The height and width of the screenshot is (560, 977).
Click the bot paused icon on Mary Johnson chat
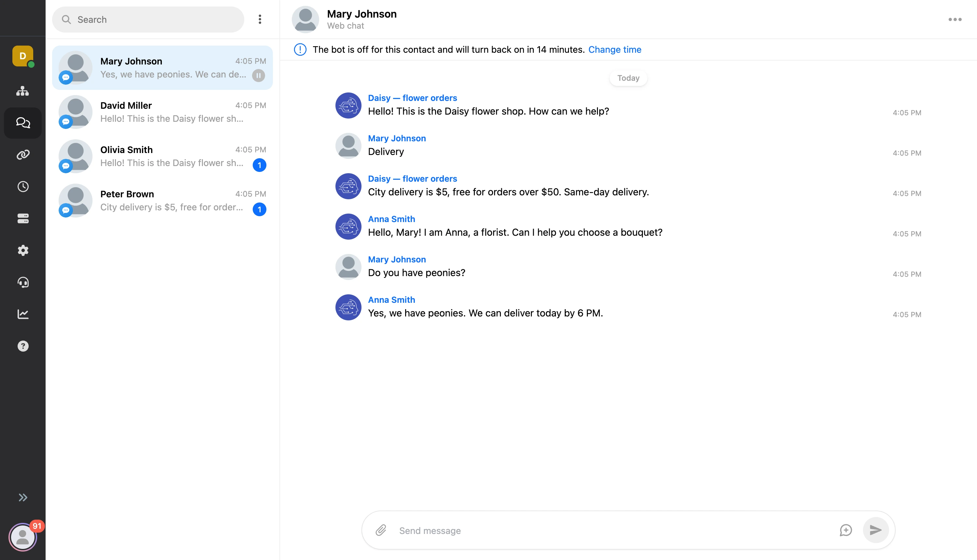coord(259,76)
